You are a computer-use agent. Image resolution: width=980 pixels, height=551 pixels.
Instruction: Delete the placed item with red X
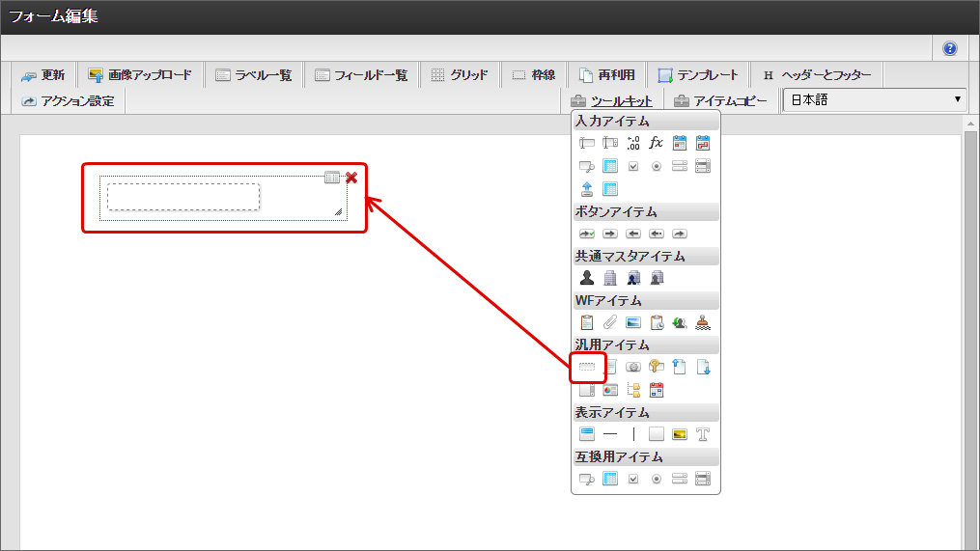(351, 179)
